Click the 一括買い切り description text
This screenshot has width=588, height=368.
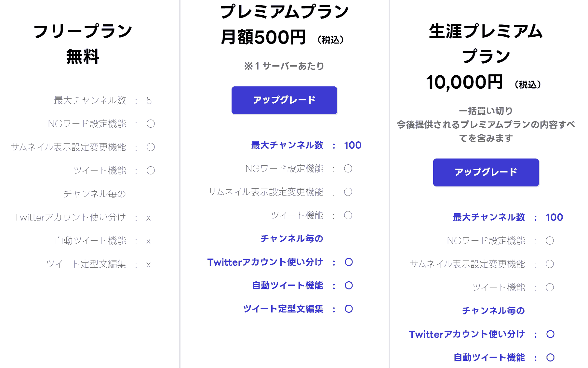pyautogui.click(x=486, y=111)
